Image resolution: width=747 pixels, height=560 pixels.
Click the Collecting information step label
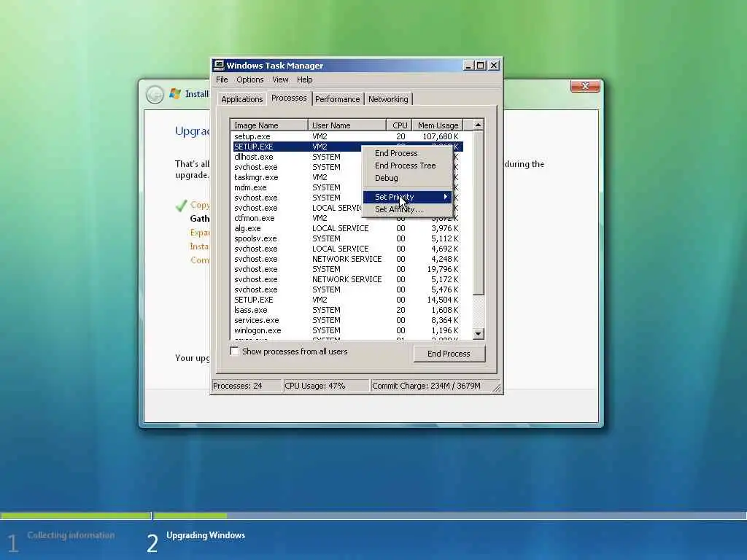coord(71,535)
